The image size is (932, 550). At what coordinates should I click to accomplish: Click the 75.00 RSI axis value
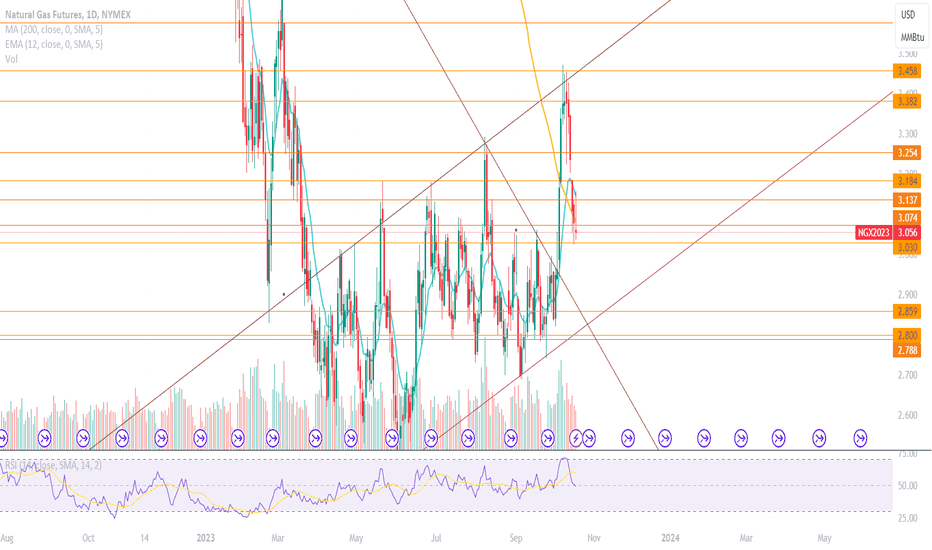[x=907, y=454]
